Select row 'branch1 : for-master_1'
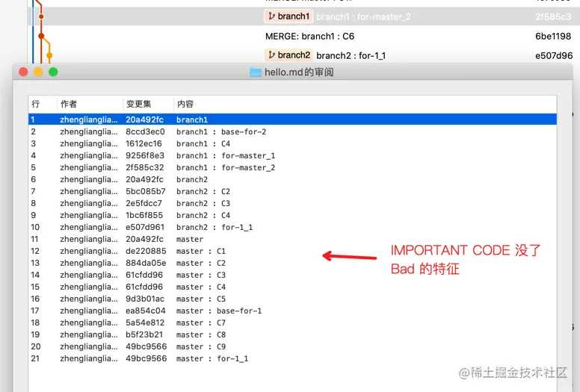This screenshot has height=392, width=580. pyautogui.click(x=292, y=155)
